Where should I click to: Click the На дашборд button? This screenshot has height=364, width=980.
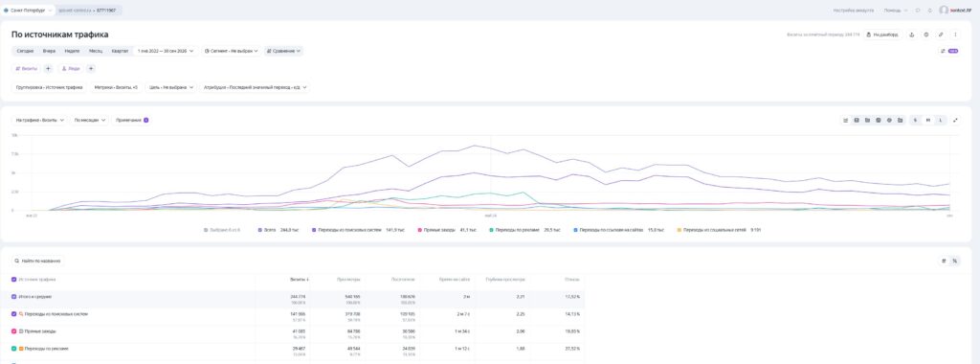coord(882,34)
